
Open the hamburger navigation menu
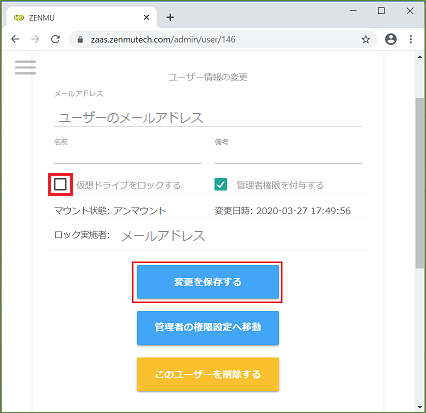pyautogui.click(x=25, y=67)
